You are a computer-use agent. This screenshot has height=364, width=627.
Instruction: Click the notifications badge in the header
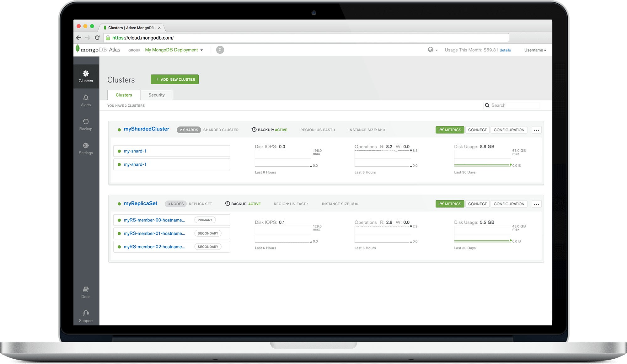tap(220, 50)
